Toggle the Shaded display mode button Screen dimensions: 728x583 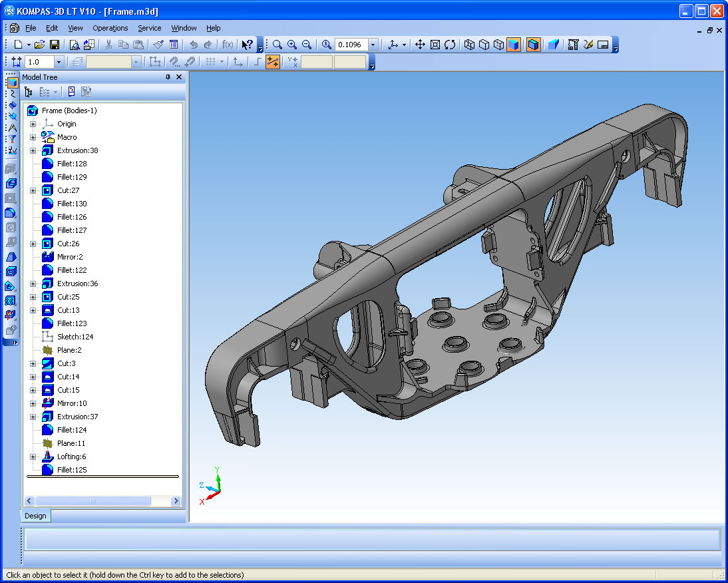tap(514, 45)
